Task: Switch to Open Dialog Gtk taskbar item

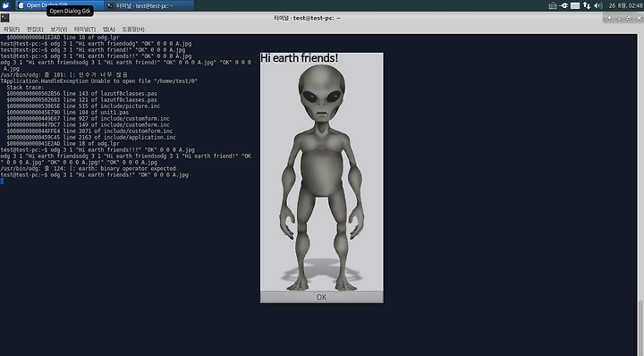Action: 60,5
